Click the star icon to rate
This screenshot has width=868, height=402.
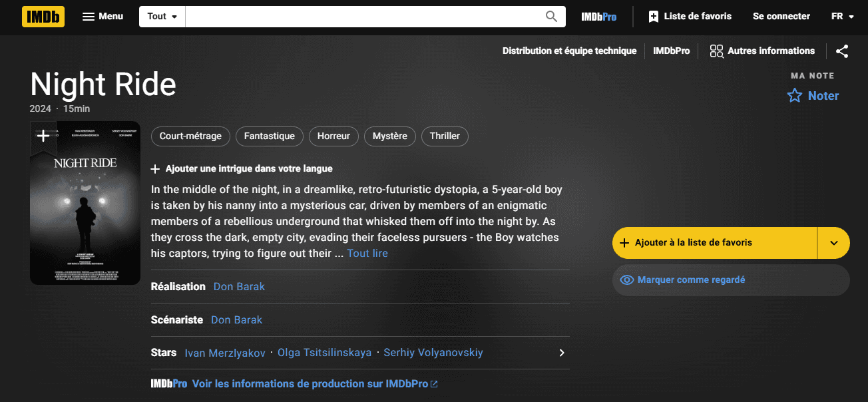(795, 96)
